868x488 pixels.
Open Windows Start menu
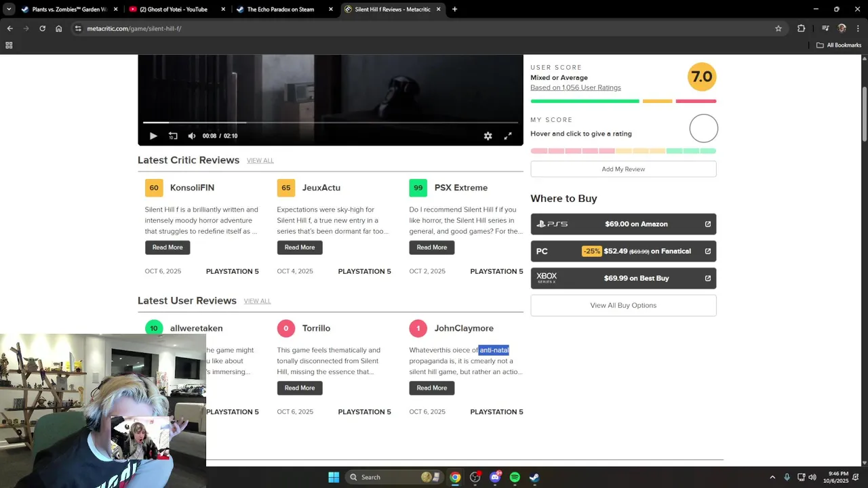coord(334,477)
